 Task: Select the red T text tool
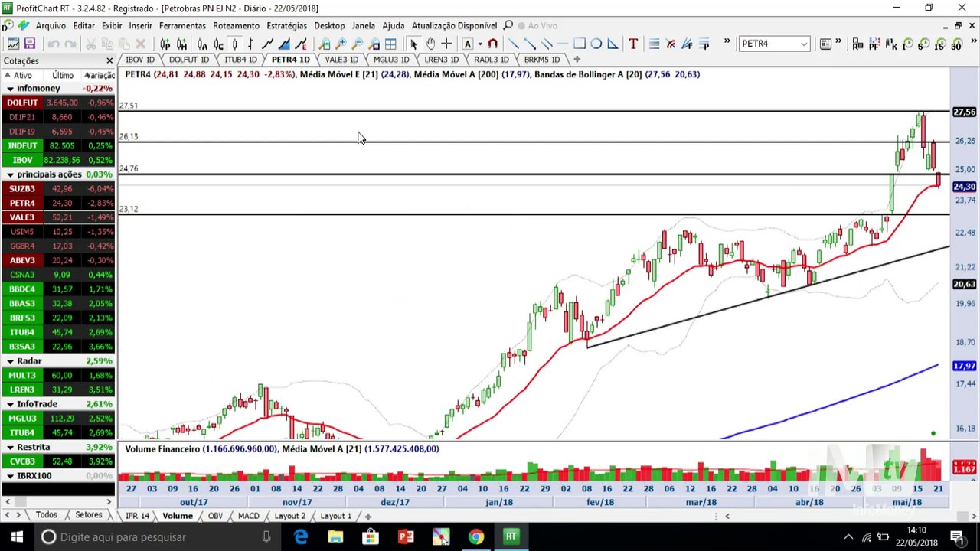pos(633,44)
